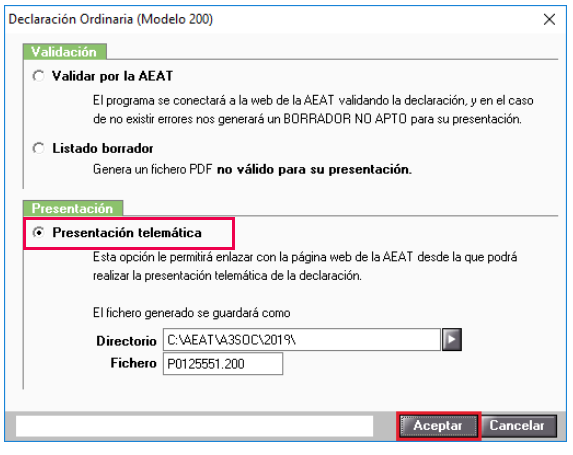Confirm with the Aceptar button
Image resolution: width=573 pixels, height=455 pixels.
[x=438, y=426]
